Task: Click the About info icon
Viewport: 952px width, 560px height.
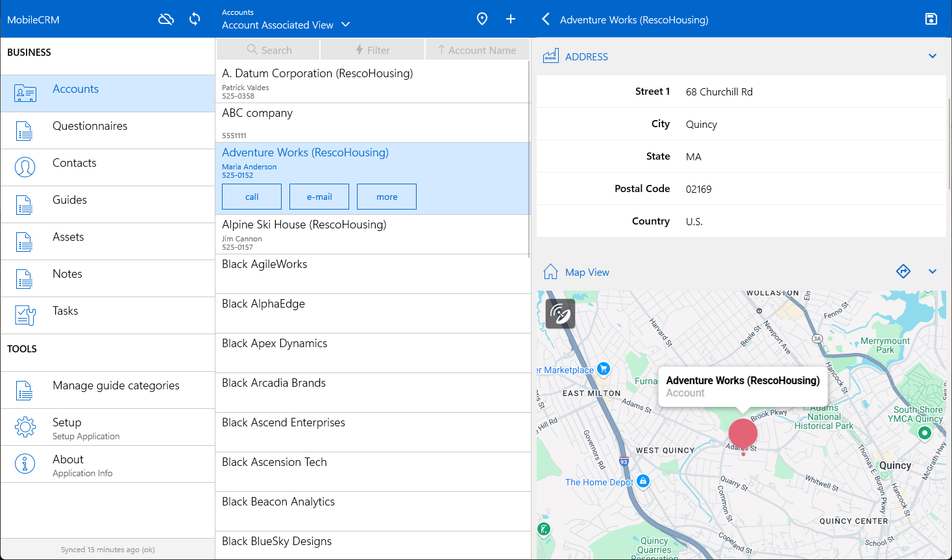Action: tap(25, 464)
